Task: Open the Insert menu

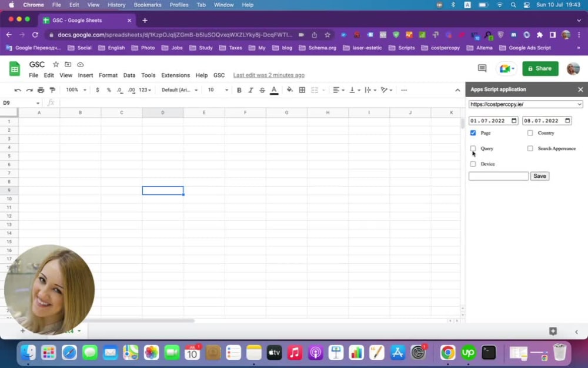Action: (85, 75)
